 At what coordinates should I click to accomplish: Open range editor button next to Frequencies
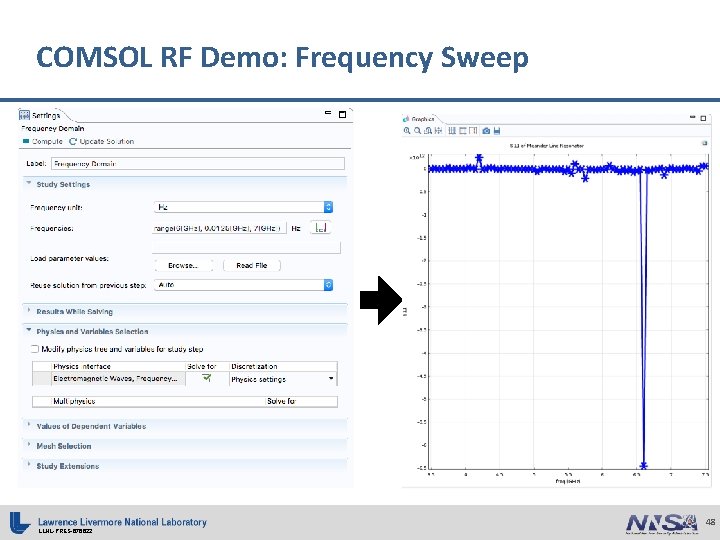[x=321, y=228]
